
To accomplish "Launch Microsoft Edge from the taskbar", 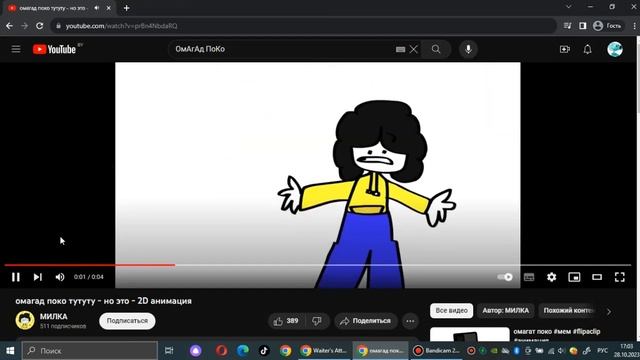I will pyautogui.click(x=243, y=351).
